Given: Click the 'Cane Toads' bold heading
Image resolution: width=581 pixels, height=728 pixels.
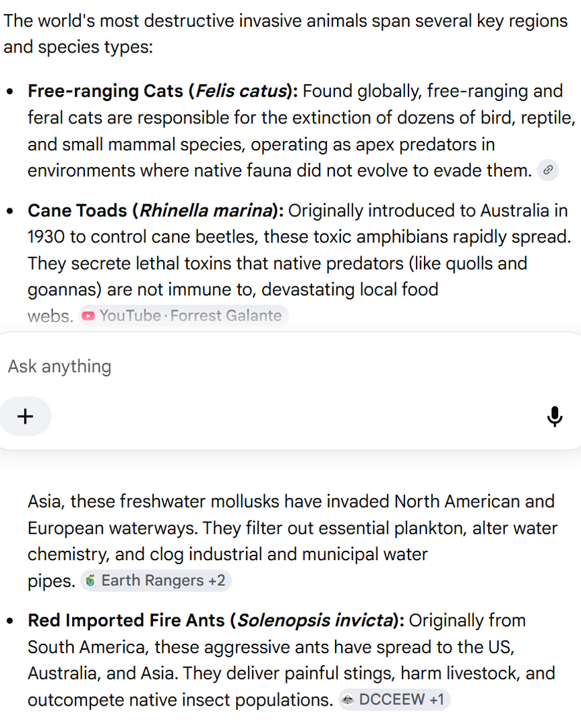Looking at the screenshot, I should pyautogui.click(x=77, y=210).
